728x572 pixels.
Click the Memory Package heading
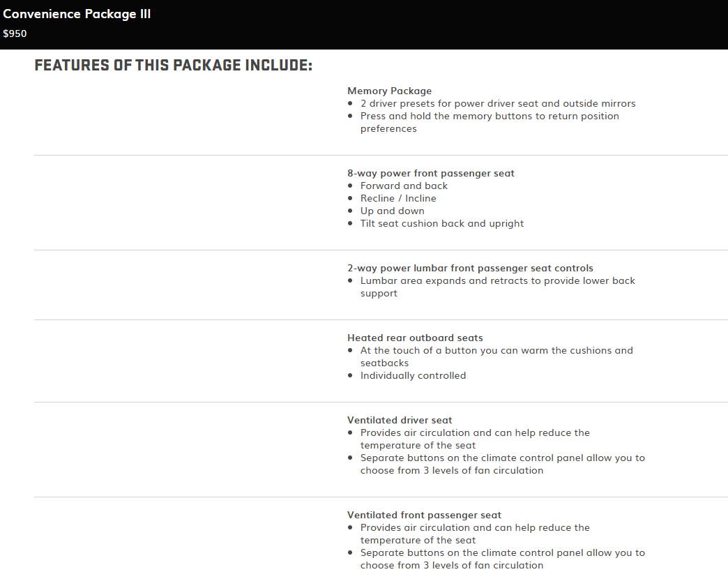pyautogui.click(x=389, y=91)
